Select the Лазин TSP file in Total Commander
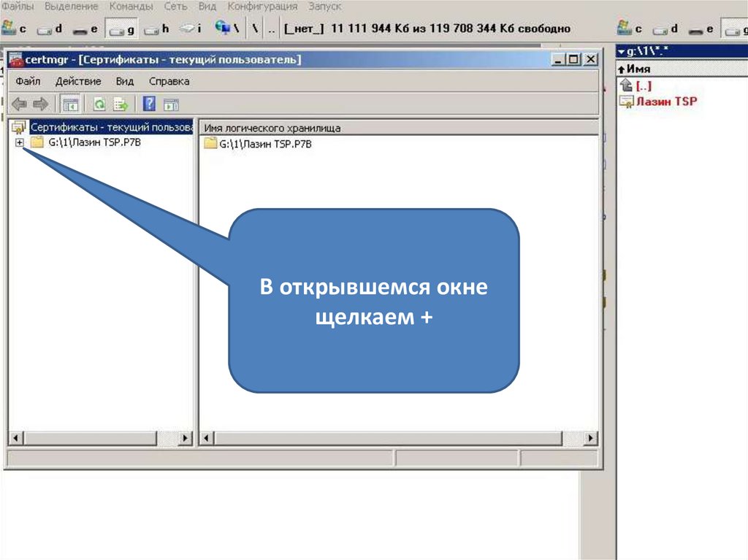 tap(666, 101)
